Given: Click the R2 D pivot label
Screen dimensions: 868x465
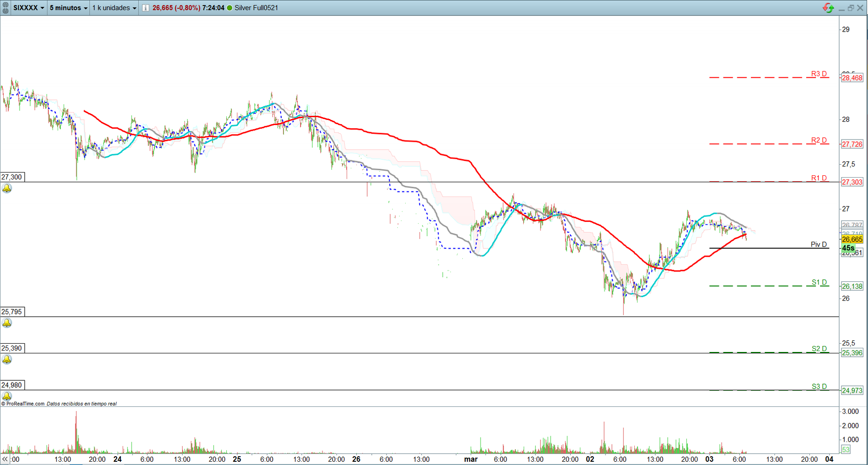Looking at the screenshot, I should pos(819,140).
